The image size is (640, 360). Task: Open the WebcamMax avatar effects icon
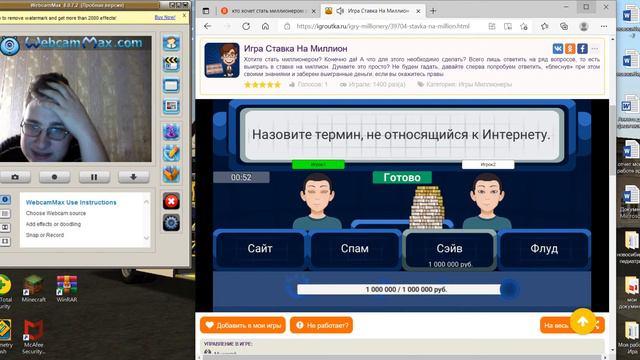click(171, 43)
